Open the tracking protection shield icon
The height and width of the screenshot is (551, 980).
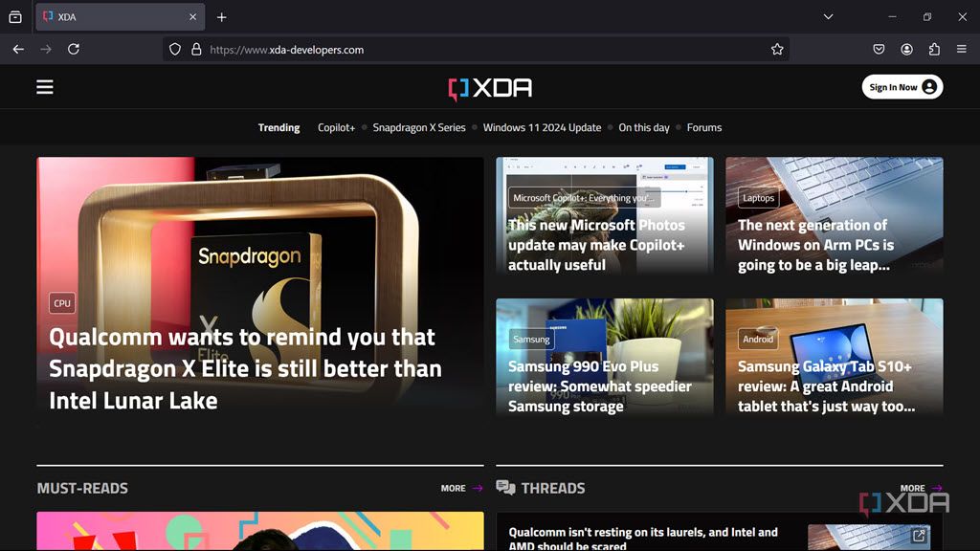point(175,50)
